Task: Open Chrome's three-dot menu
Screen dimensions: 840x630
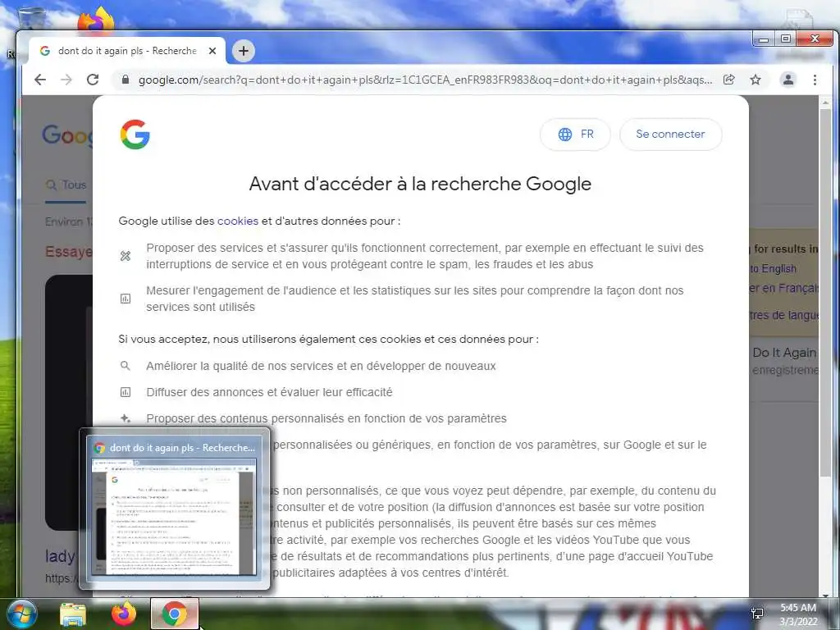Action: click(x=815, y=80)
